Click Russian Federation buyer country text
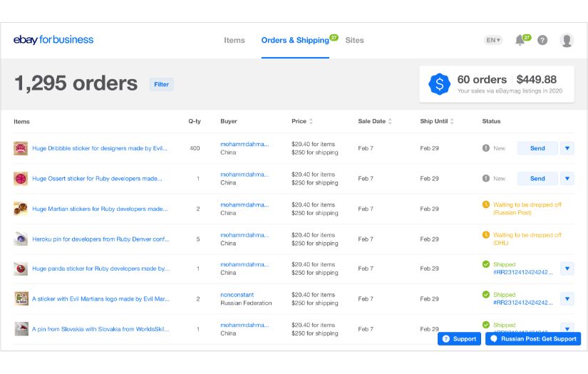This screenshot has height=374, width=588. tap(246, 303)
